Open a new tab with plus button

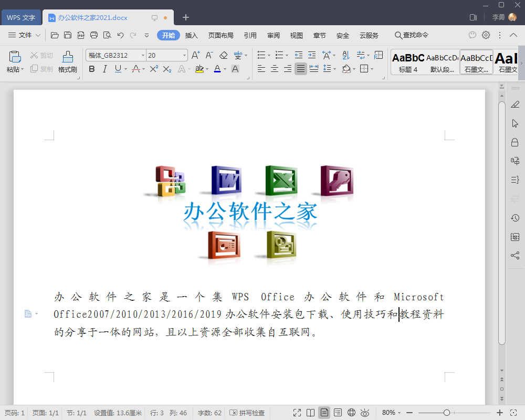[186, 17]
